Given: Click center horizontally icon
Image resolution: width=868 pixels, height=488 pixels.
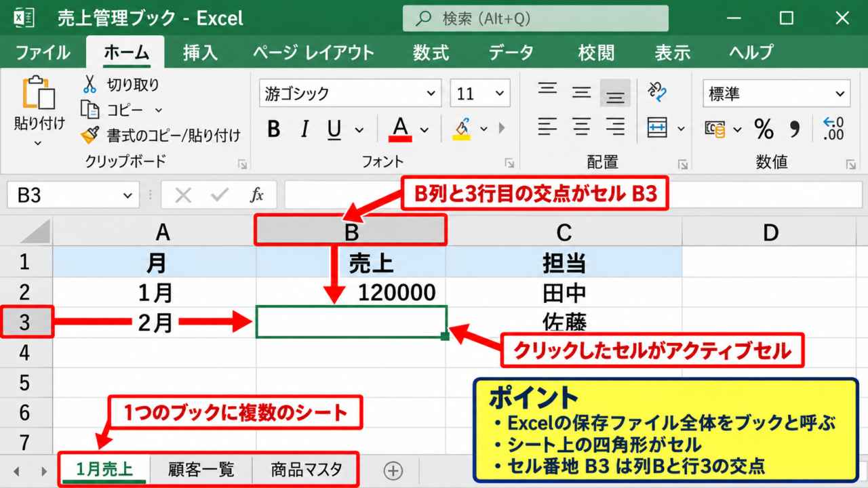Looking at the screenshot, I should click(x=581, y=126).
